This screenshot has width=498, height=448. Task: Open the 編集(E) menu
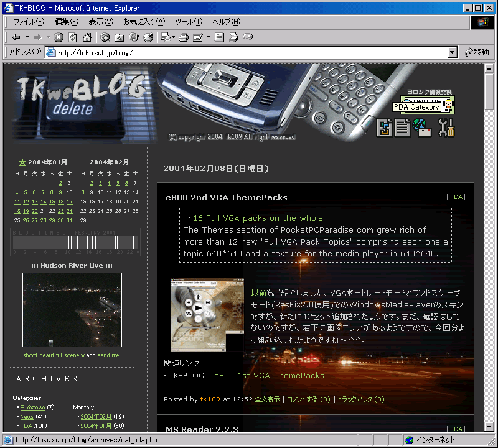[x=67, y=22]
